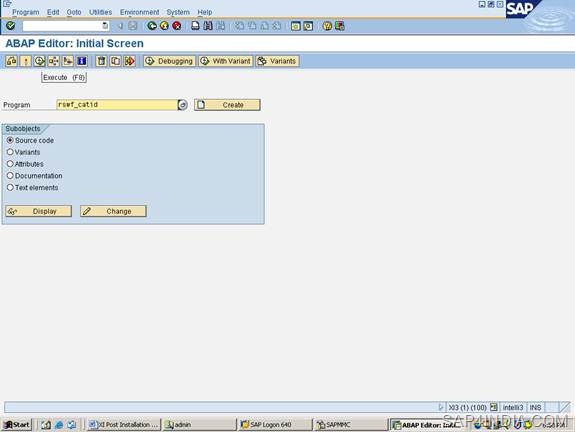Select the Variants radio button

[x=10, y=152]
